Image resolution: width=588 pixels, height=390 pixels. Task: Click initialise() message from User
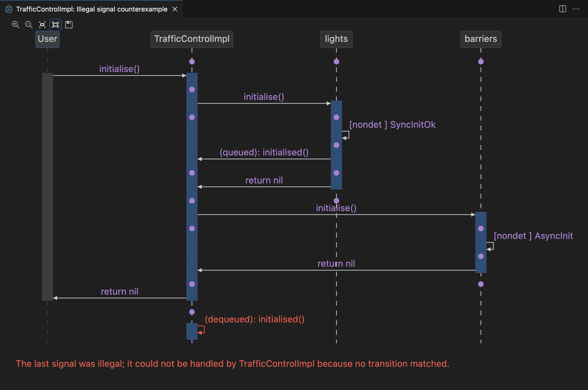(120, 69)
